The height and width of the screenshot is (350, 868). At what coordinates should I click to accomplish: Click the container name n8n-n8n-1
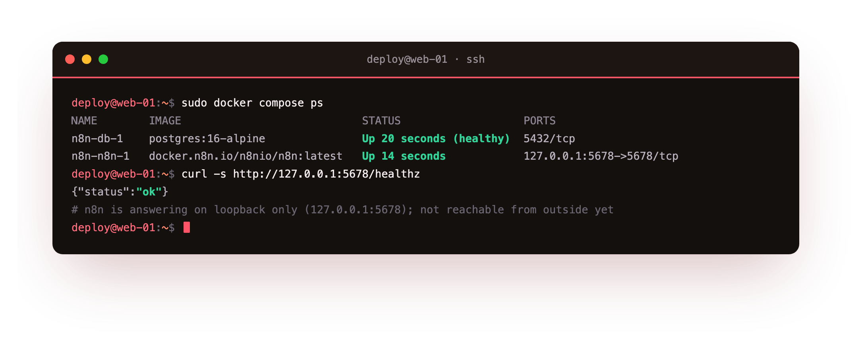click(101, 156)
